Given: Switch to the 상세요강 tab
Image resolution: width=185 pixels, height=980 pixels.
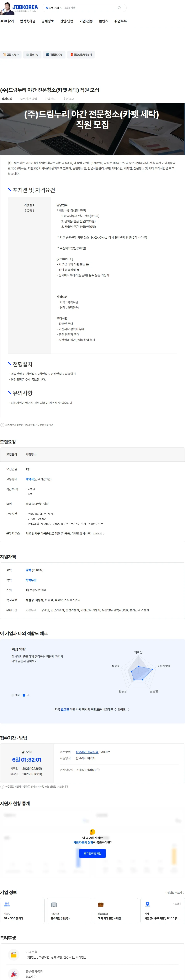Looking at the screenshot, I should pos(7,99).
